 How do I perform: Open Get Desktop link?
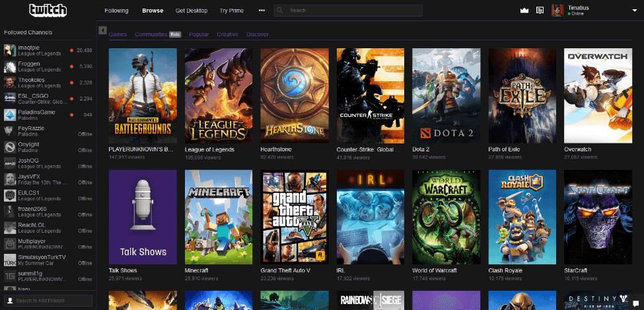coord(192,11)
